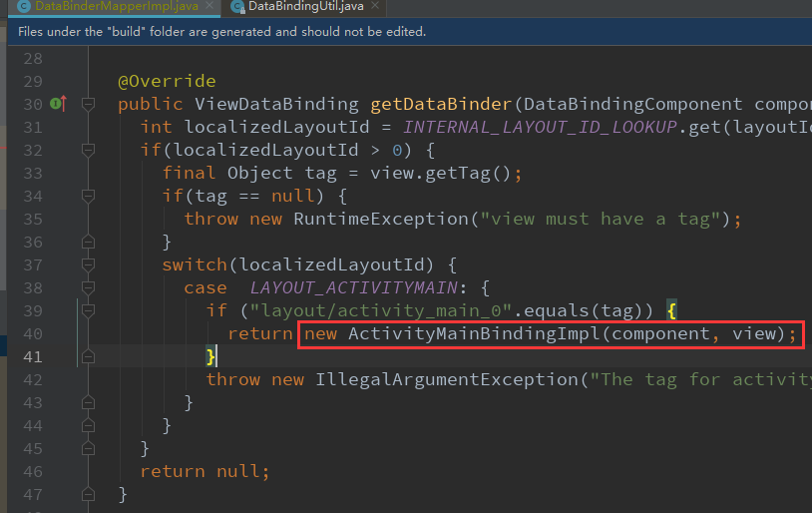Screen dimensions: 812x513
Task: Collapse the if block fold at line 32
Action: pos(88,151)
